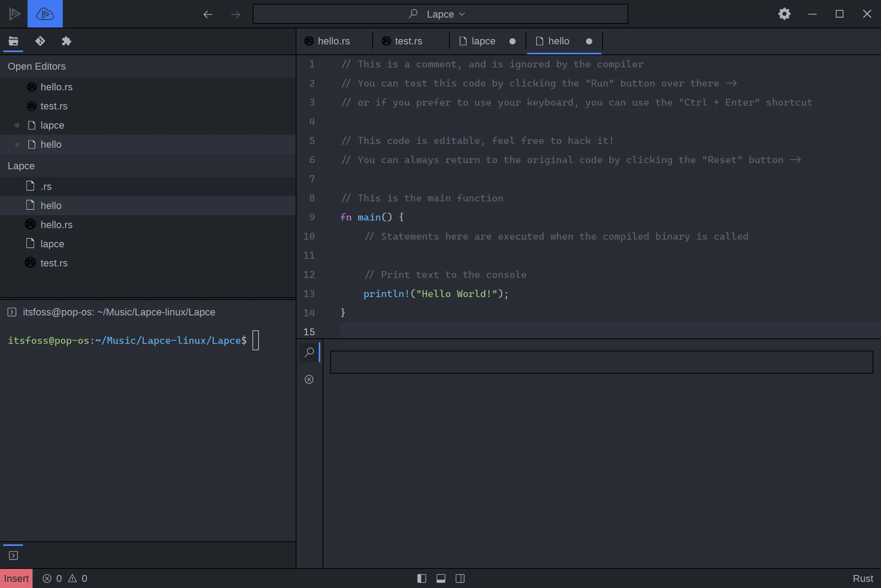This screenshot has height=588, width=881.
Task: Open the Plugins puzzle-piece icon
Action: point(66,41)
